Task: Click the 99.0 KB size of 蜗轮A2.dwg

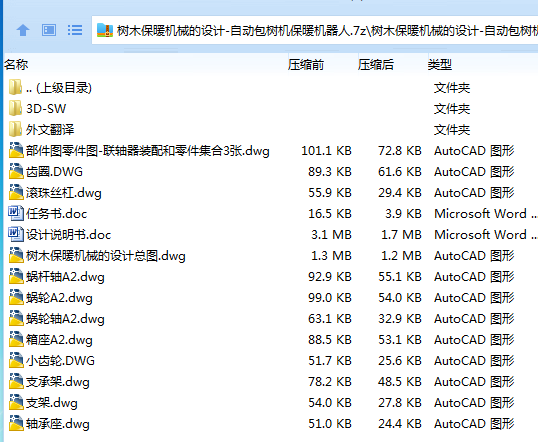Action: pos(330,298)
